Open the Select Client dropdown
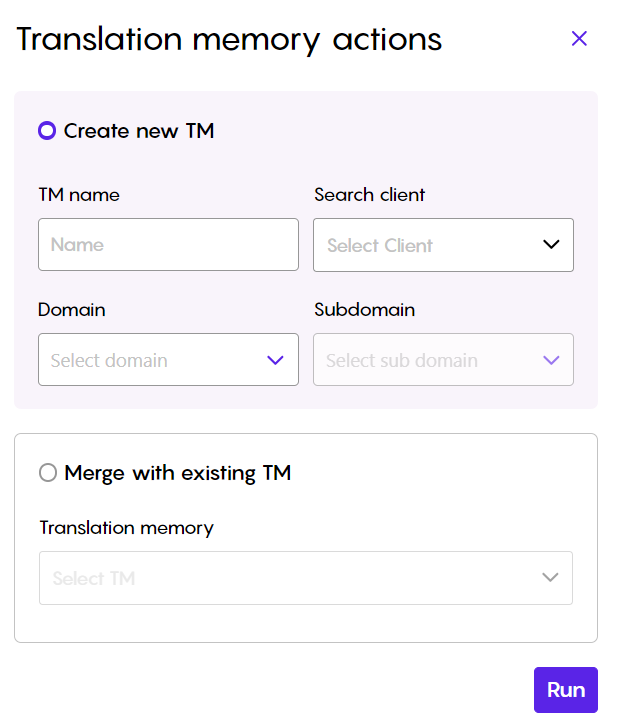 (443, 245)
